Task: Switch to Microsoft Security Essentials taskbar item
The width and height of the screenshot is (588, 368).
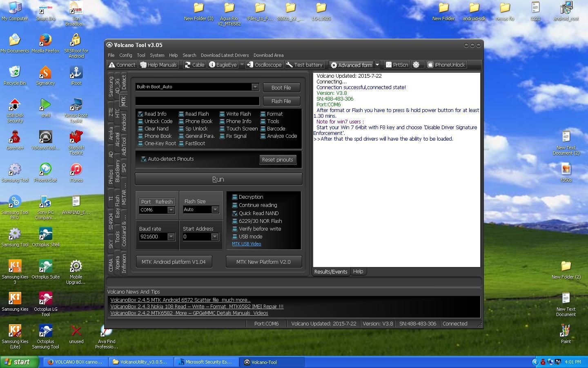Action: click(207, 362)
